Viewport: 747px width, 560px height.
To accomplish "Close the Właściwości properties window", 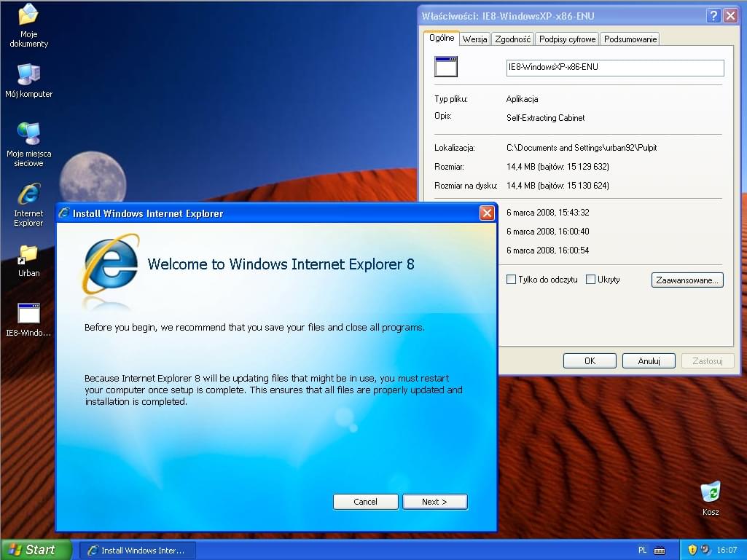I will point(730,16).
